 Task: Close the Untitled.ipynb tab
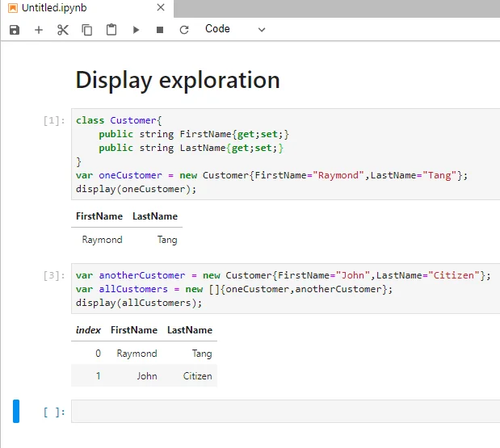(161, 8)
